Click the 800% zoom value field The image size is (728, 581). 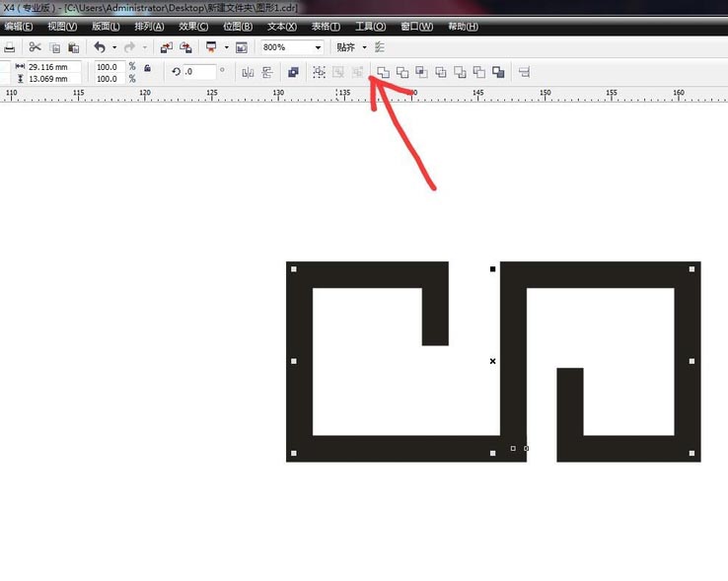287,47
